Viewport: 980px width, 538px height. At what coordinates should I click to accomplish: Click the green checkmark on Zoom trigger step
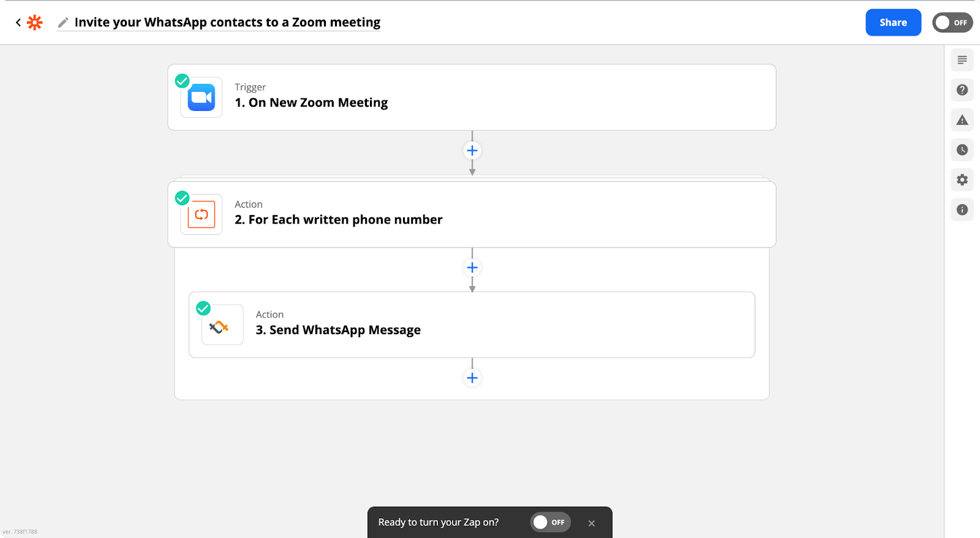tap(182, 81)
